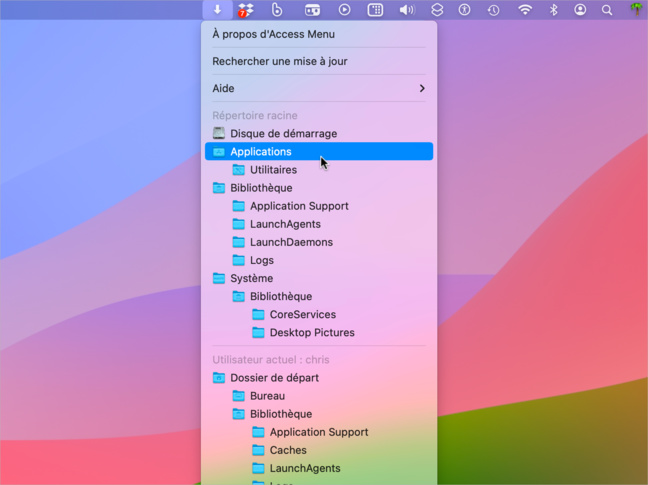Select the highlighted Applications folder
Viewport: 648px width, 485px height.
(x=319, y=152)
